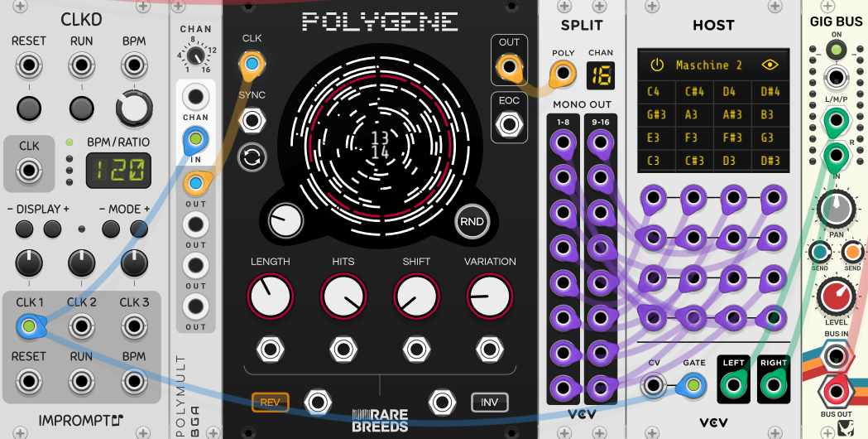
Task: Click the GIG BUS PAN knob
Action: click(x=837, y=210)
